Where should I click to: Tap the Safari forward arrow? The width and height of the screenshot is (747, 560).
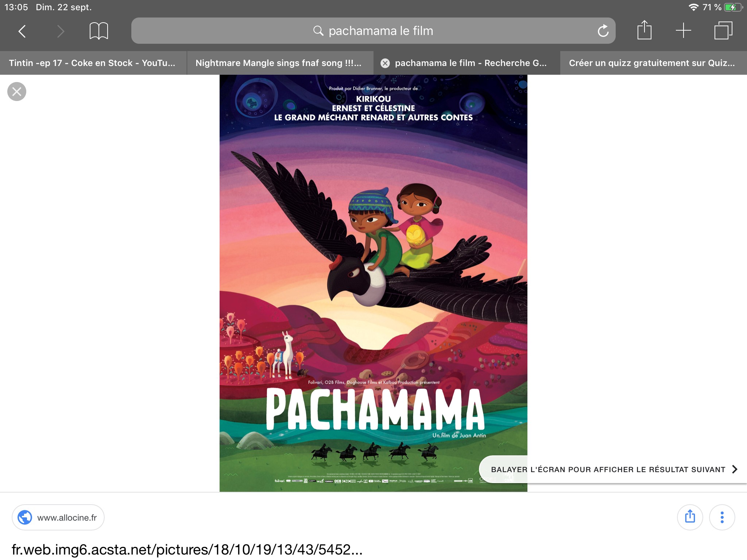[x=61, y=31]
